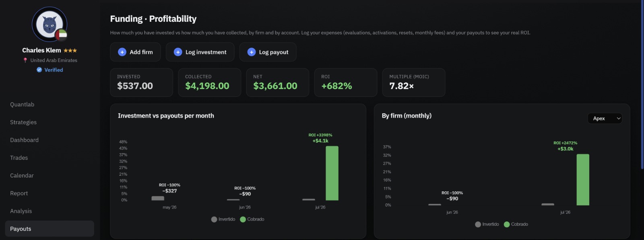644x240 pixels.
Task: Click the Charles Klem cat avatar
Action: pos(50,25)
